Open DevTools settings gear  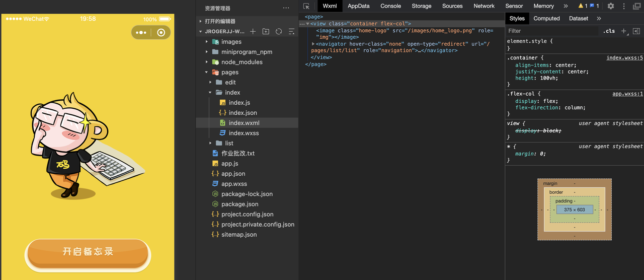tap(611, 6)
